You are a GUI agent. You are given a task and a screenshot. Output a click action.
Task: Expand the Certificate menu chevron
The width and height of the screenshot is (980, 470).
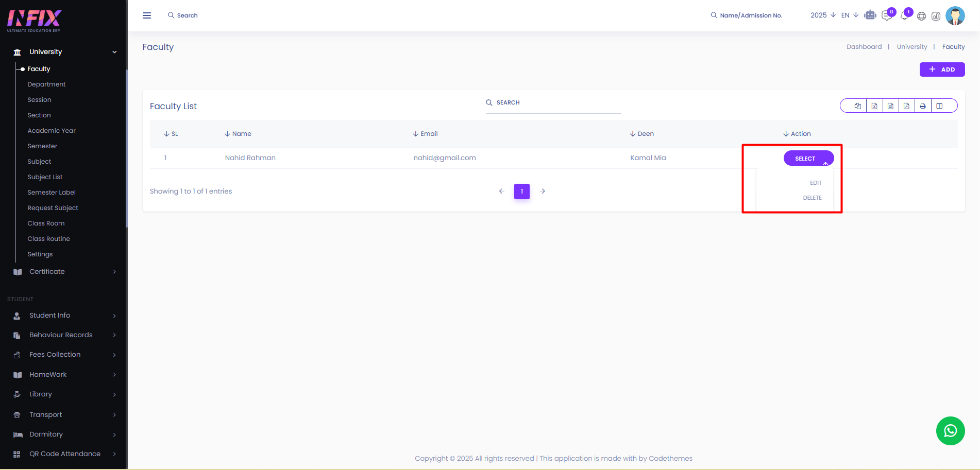pos(114,272)
